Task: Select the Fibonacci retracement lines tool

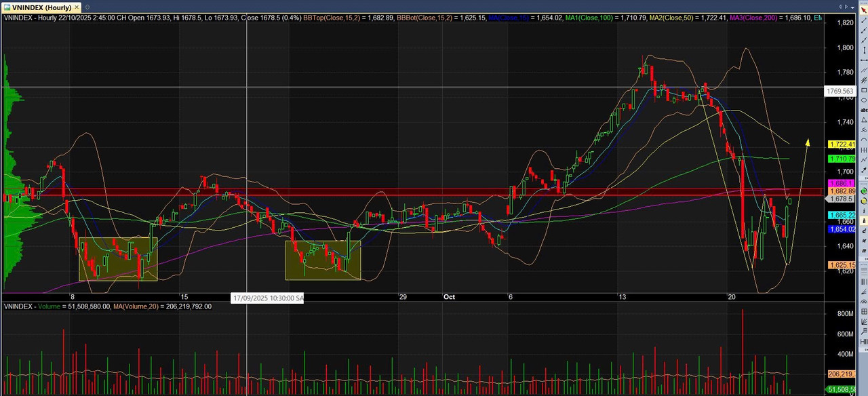Action: click(x=863, y=271)
